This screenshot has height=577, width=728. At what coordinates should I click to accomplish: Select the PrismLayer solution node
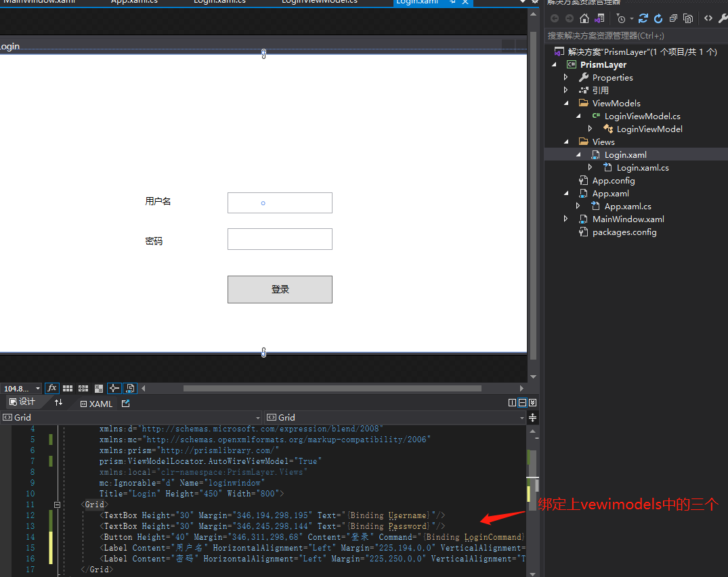coord(642,51)
